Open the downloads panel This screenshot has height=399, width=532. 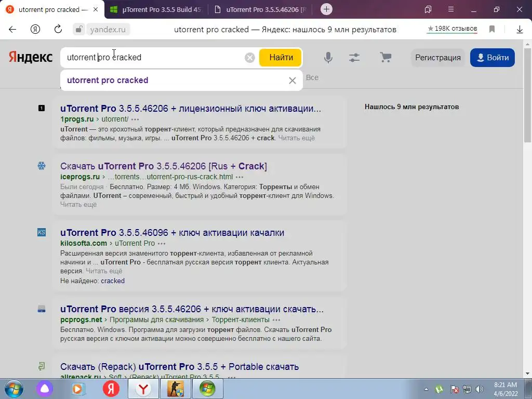point(520,30)
